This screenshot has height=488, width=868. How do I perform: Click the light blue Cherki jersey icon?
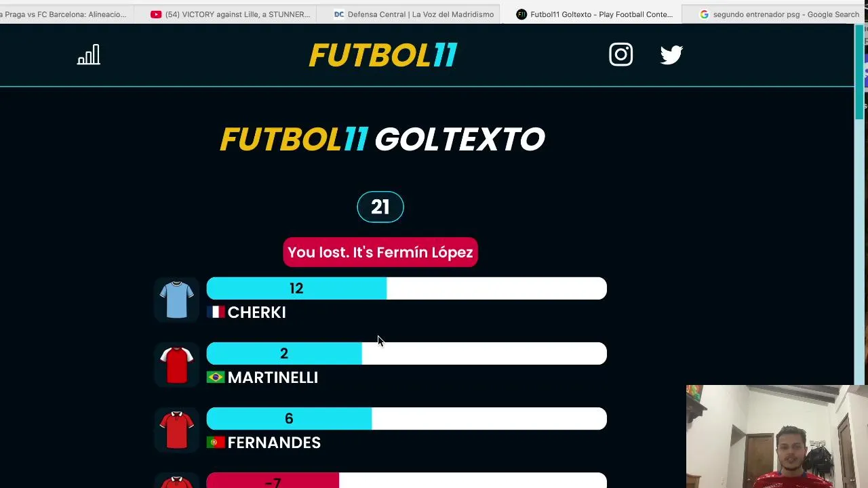point(176,299)
